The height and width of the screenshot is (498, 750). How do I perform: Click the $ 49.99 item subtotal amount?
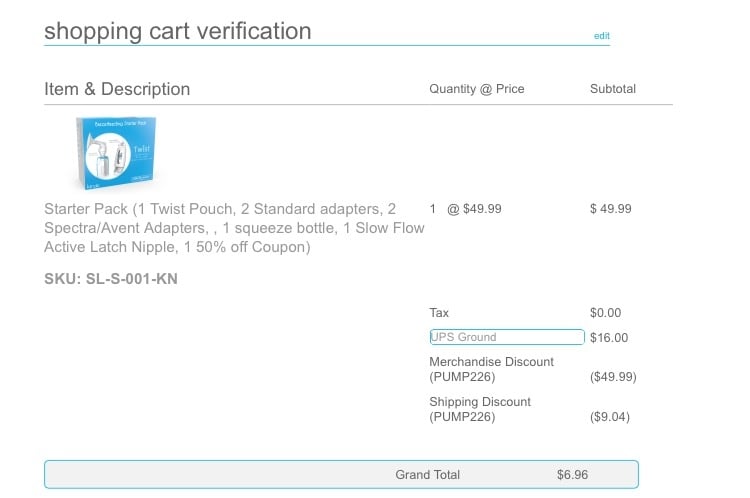coord(611,209)
